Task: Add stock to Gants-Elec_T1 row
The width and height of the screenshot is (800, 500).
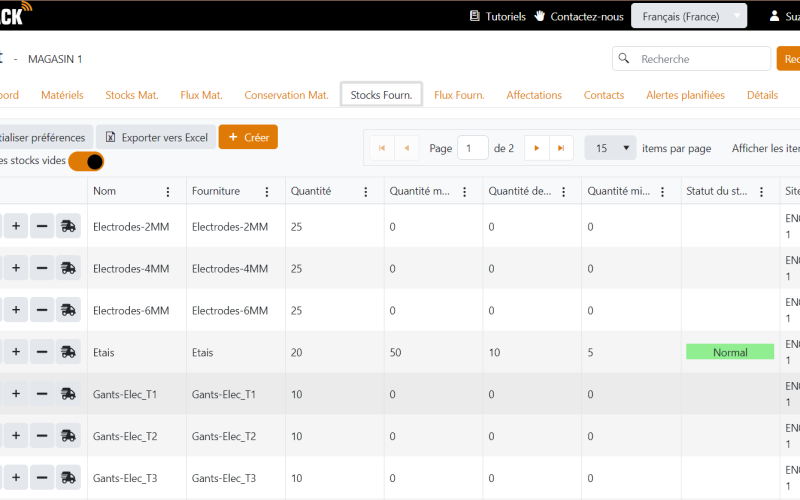Action: (x=16, y=393)
